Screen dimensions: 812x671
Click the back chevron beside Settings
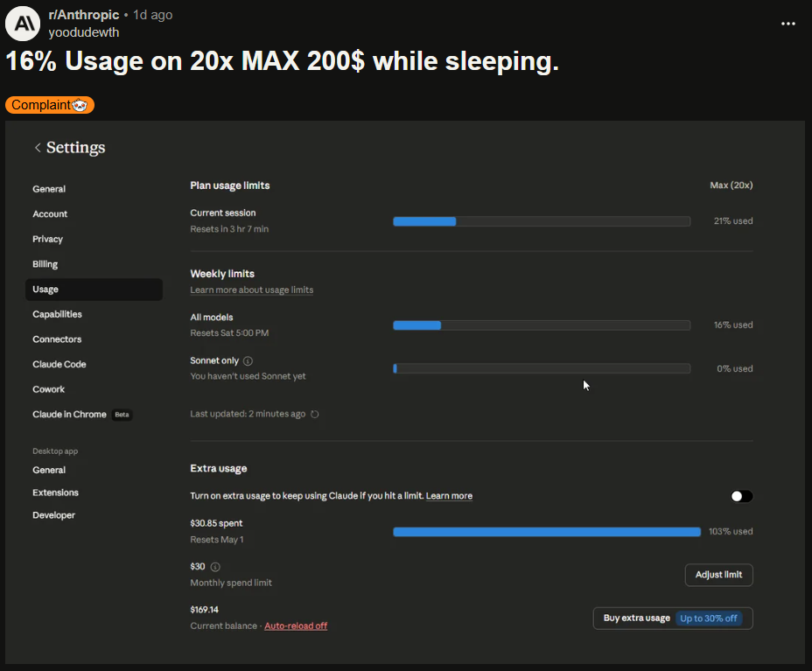tap(38, 148)
